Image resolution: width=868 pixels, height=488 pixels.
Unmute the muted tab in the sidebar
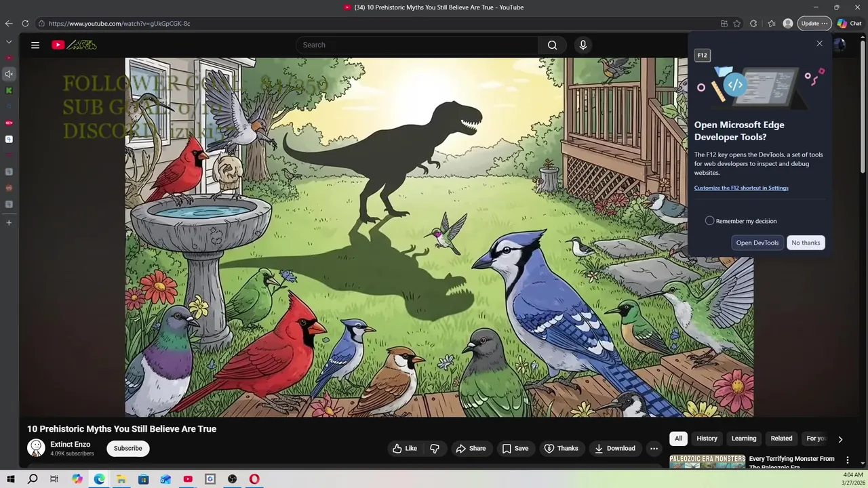9,74
